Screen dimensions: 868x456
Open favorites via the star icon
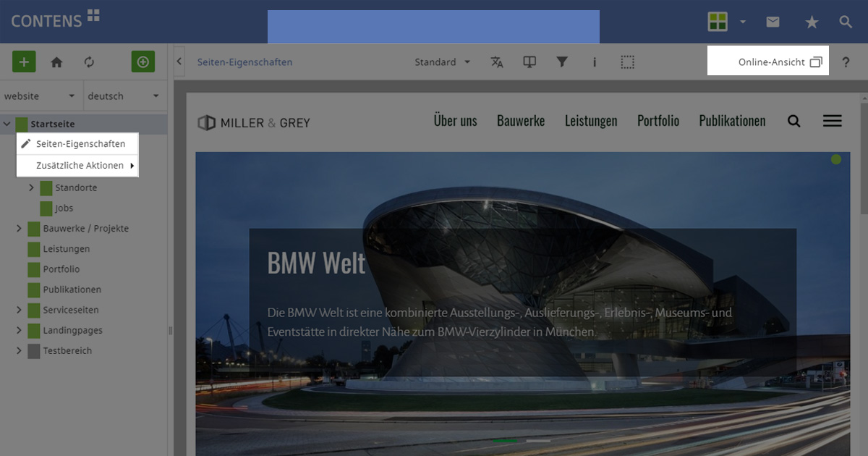[812, 22]
